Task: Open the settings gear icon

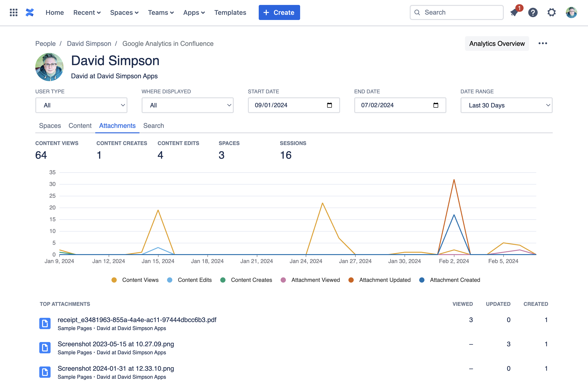Action: tap(552, 12)
